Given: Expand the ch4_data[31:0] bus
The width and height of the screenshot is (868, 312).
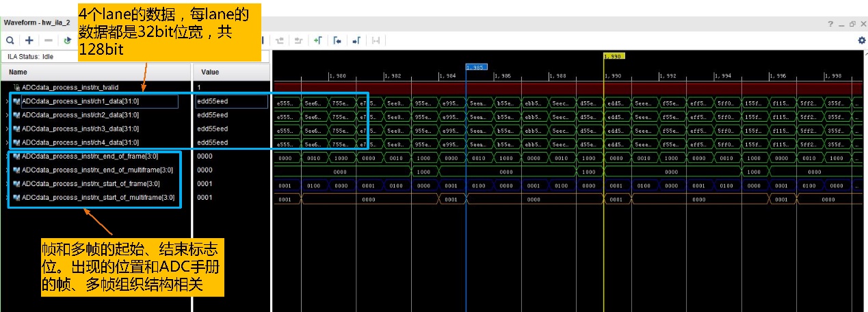Looking at the screenshot, I should coord(8,142).
